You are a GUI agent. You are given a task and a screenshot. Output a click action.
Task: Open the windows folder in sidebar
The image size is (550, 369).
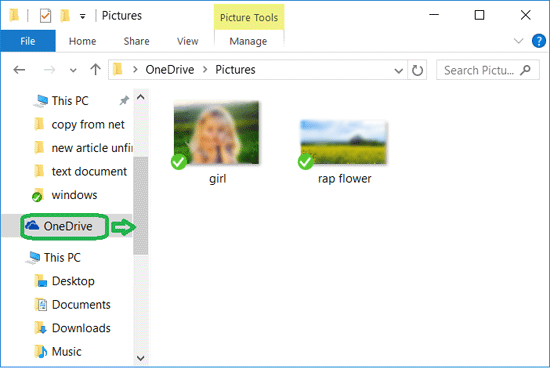click(x=65, y=195)
